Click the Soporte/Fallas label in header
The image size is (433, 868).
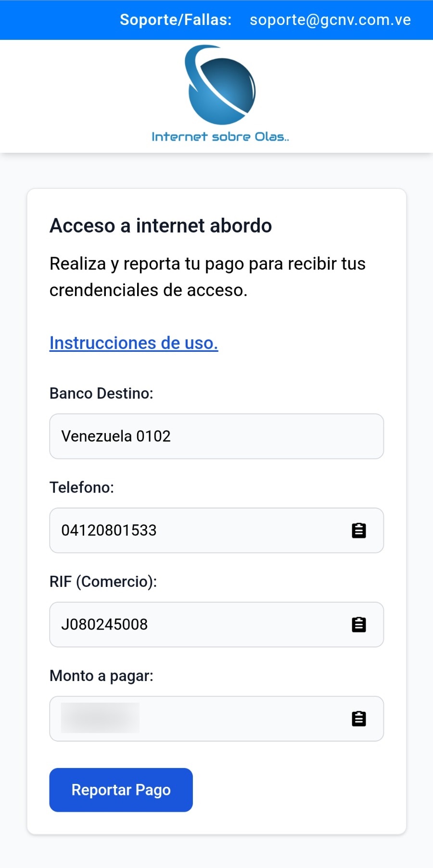(176, 20)
